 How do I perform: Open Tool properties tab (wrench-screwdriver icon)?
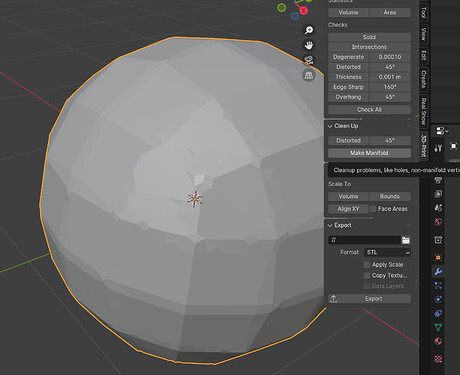(x=438, y=148)
